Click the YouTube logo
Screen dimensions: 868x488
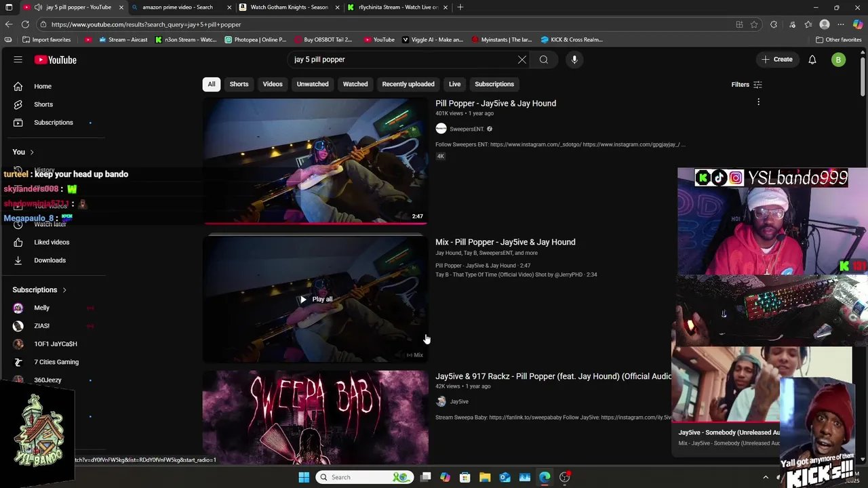(56, 60)
